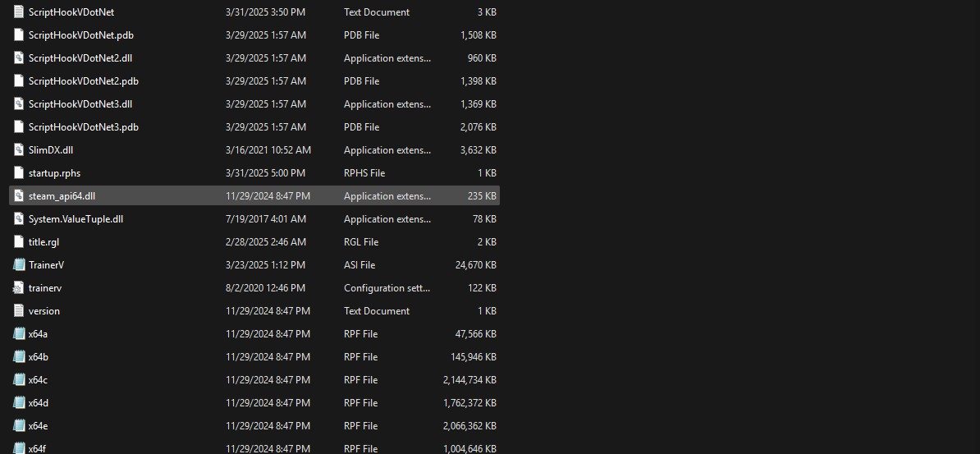
Task: Select the x64e file entry
Action: pos(39,426)
